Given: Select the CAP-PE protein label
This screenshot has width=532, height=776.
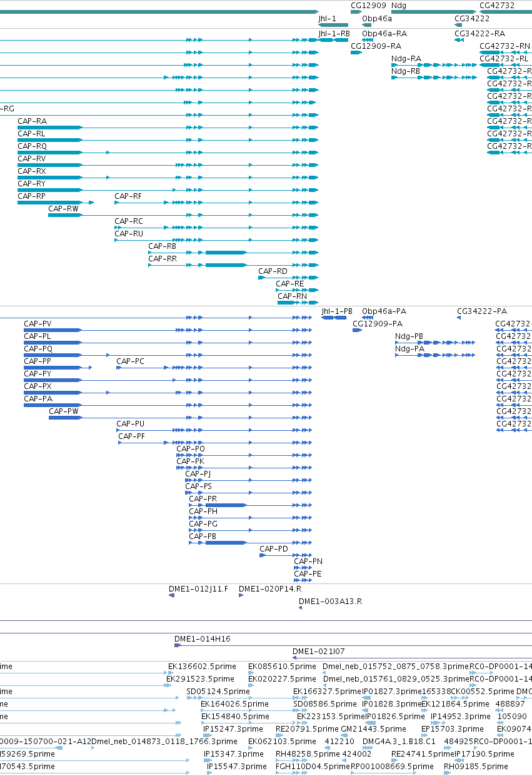Looking at the screenshot, I should point(308,574).
